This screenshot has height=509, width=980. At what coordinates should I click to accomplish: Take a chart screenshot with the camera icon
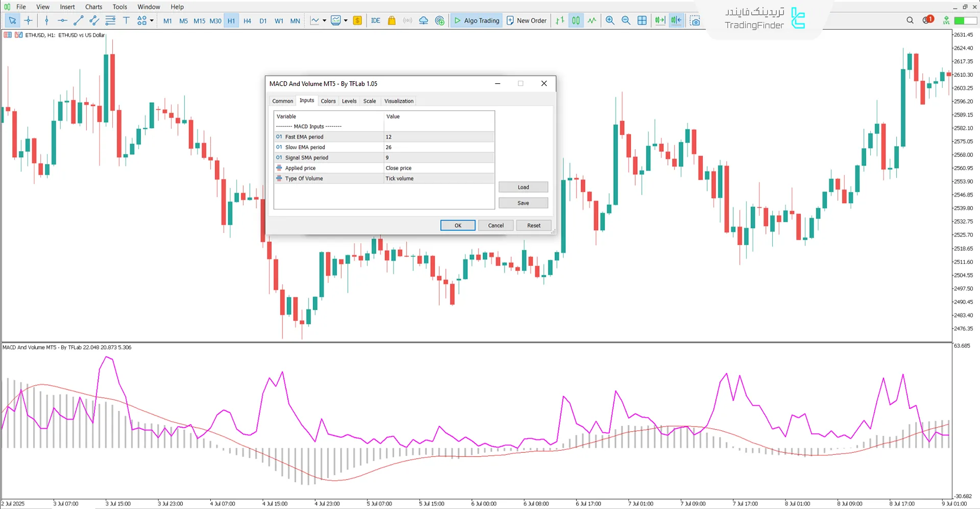pyautogui.click(x=695, y=20)
